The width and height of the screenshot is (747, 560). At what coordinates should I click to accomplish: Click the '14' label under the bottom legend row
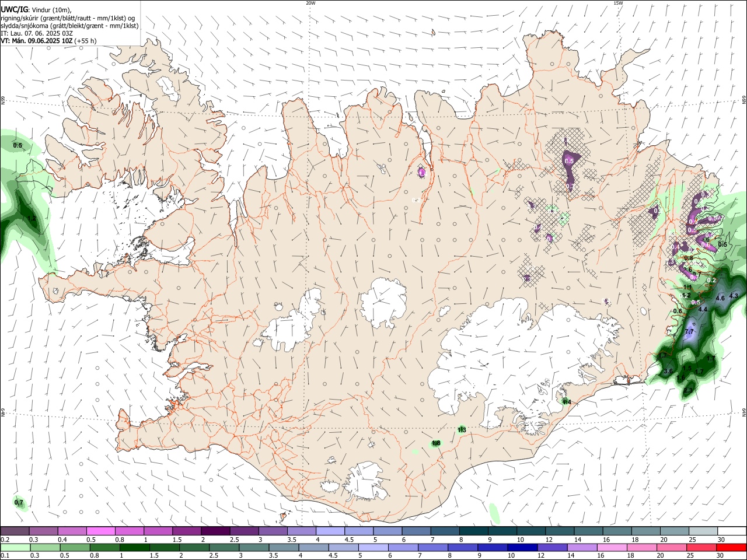coord(571,555)
